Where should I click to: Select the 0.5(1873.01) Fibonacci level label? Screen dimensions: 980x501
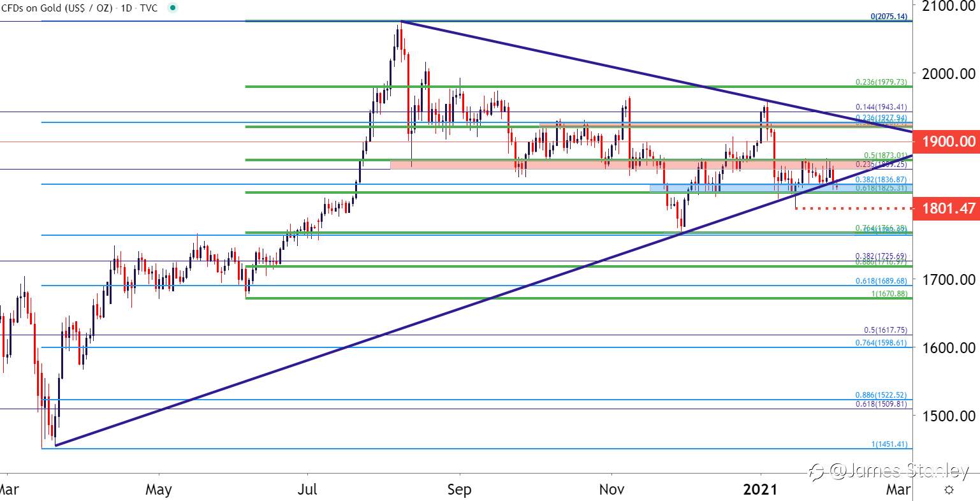coord(885,155)
